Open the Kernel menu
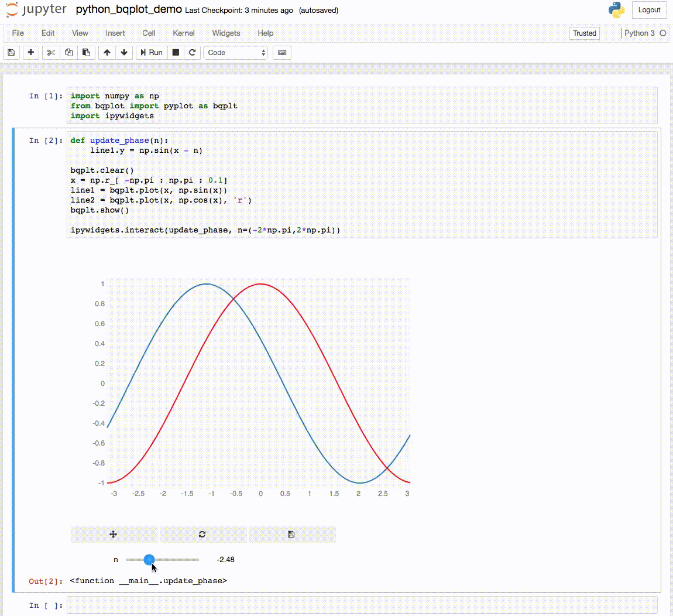This screenshot has width=673, height=616. point(184,33)
